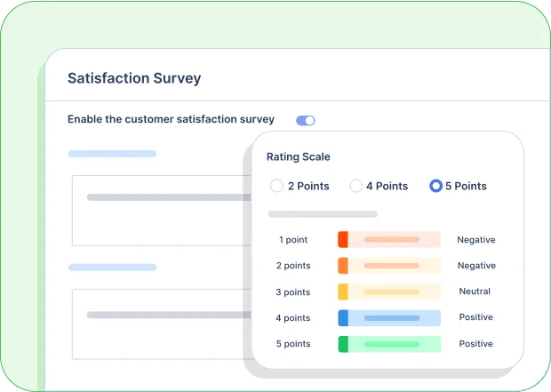The image size is (551, 392).
Task: Select the 4 Points rating scale
Action: tap(356, 186)
